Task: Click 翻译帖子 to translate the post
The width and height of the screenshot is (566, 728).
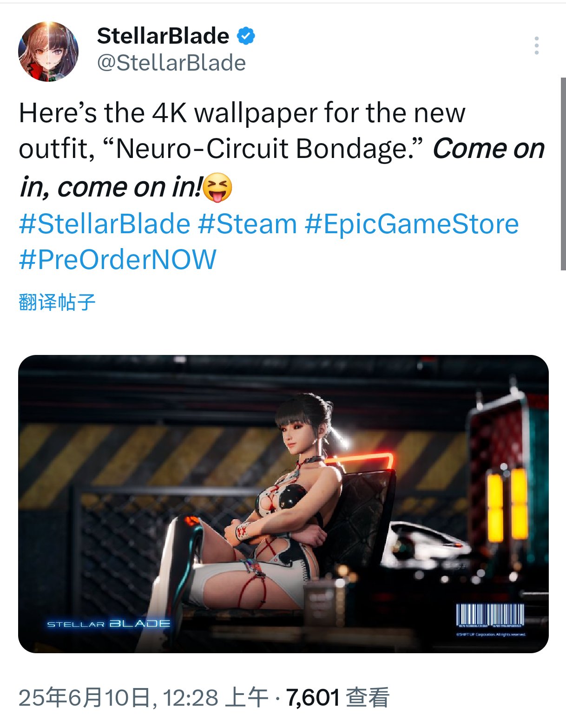Action: 57,302
